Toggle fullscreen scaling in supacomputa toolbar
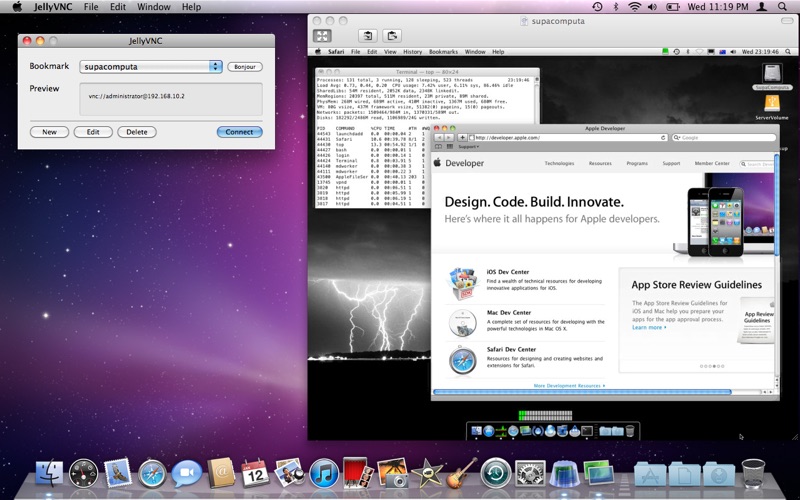 pos(322,36)
